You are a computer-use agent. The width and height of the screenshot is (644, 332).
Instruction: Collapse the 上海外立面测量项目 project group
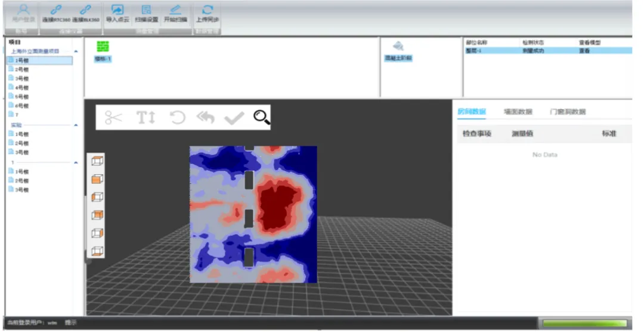pyautogui.click(x=76, y=52)
